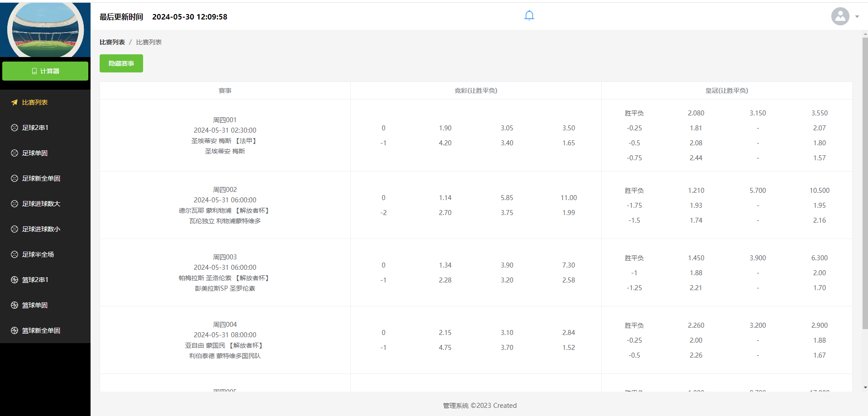Open the user account dropdown arrow
This screenshot has height=416, width=868.
(857, 17)
